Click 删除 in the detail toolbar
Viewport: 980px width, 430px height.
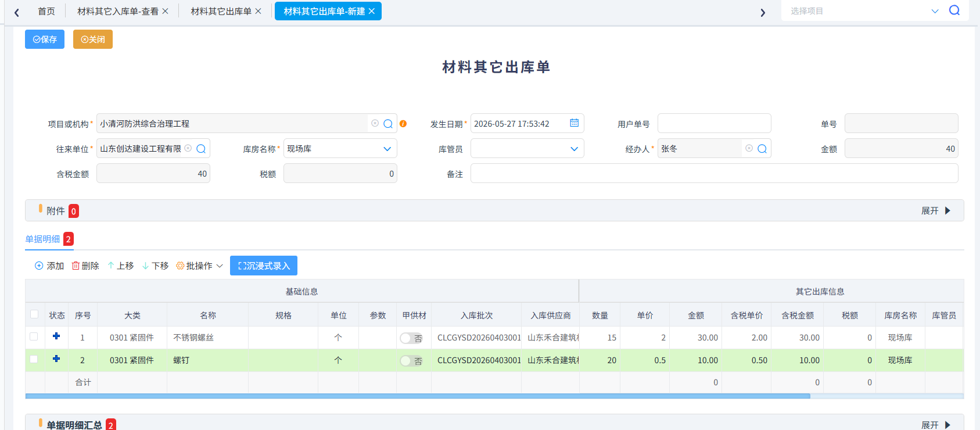(85, 266)
